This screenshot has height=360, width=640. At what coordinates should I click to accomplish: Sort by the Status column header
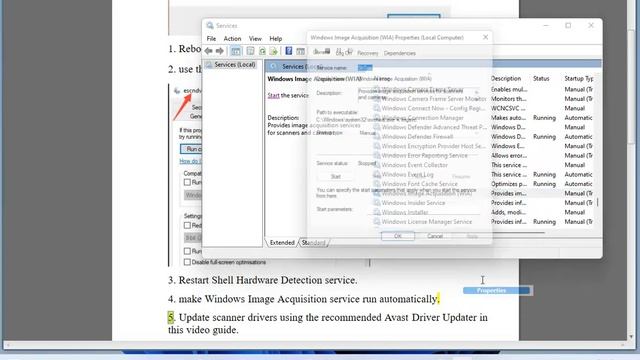[541, 78]
